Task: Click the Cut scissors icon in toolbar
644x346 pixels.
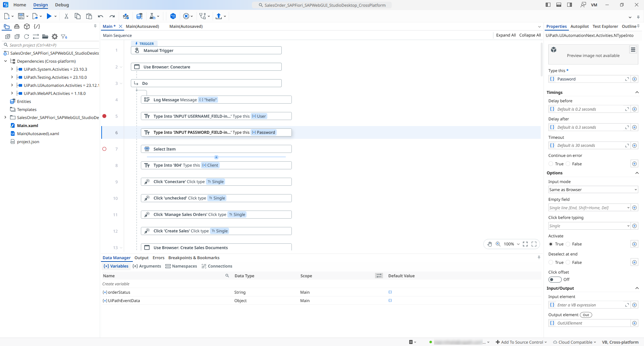Action: (x=66, y=16)
